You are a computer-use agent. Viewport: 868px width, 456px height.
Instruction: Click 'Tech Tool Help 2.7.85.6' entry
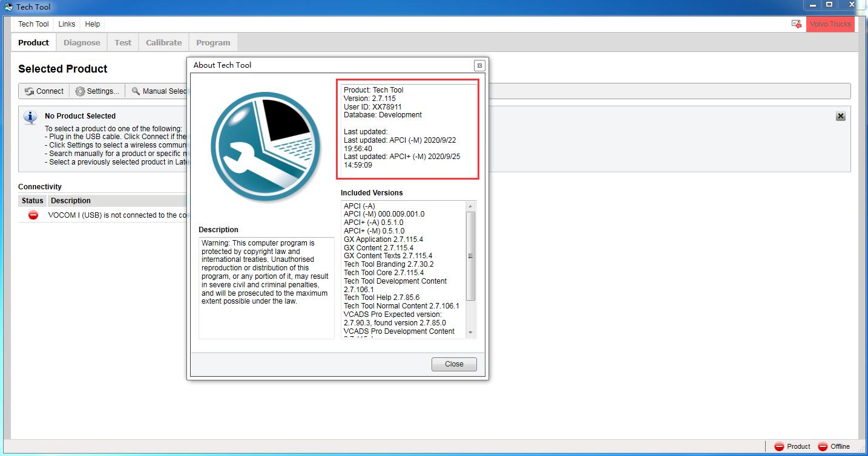[382, 298]
